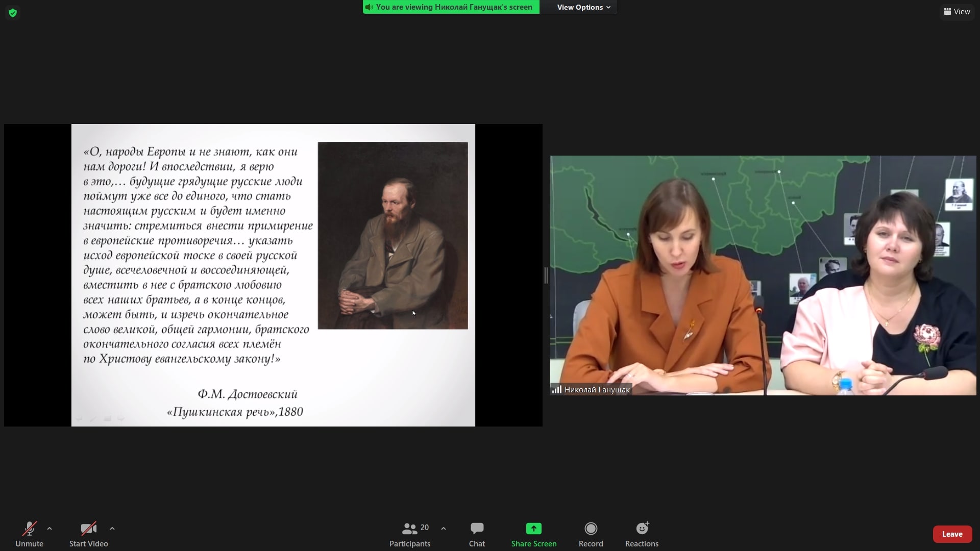
Task: Expand video options arrow beside Start Video
Action: click(112, 529)
